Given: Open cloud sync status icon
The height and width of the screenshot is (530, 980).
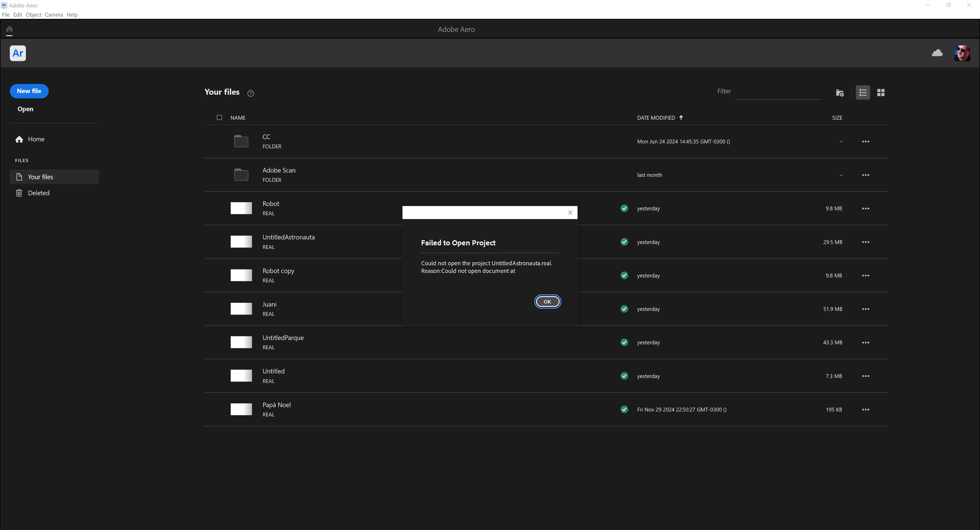Looking at the screenshot, I should tap(937, 53).
